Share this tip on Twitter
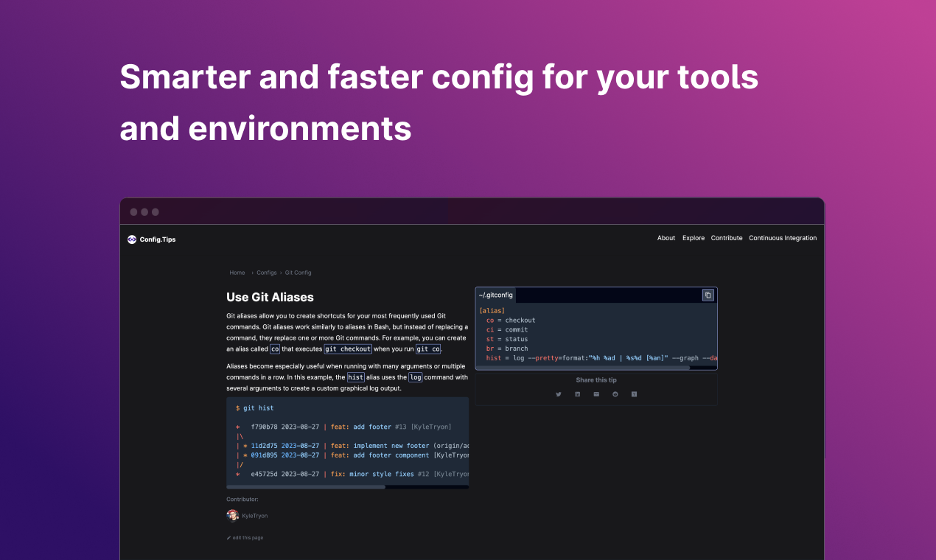936x560 pixels. tap(558, 394)
